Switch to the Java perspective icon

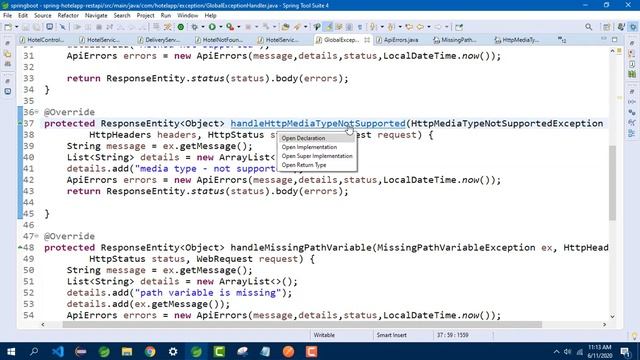[x=621, y=27]
